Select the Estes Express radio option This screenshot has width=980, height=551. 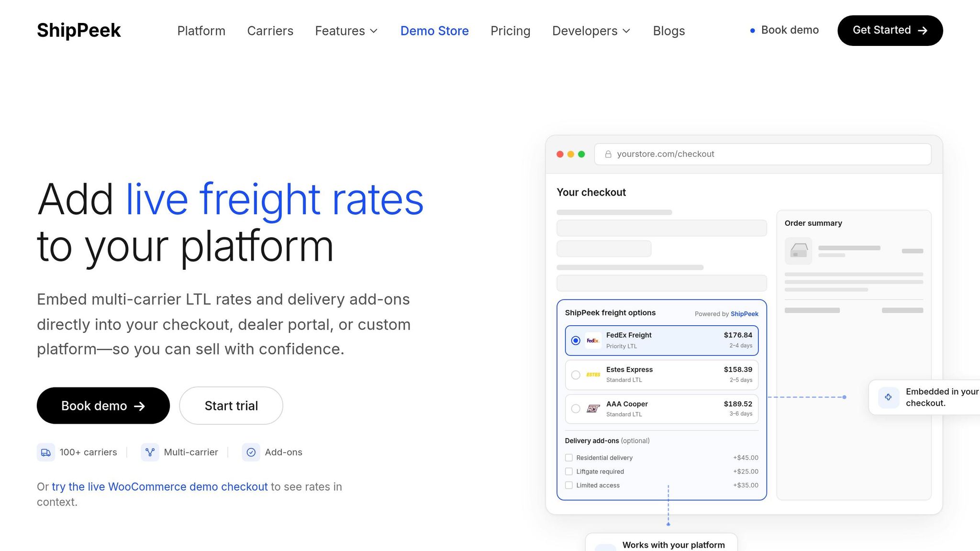pos(576,375)
